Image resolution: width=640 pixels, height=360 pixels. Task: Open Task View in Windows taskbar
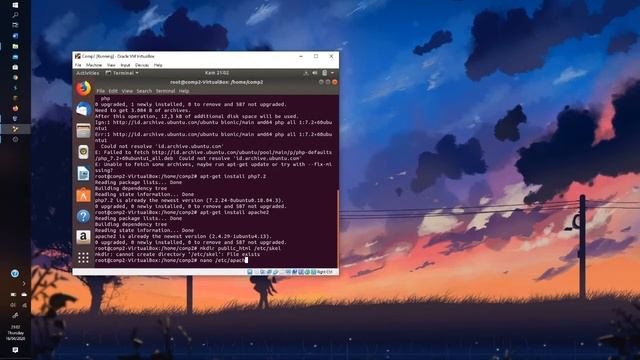[x=15, y=25]
